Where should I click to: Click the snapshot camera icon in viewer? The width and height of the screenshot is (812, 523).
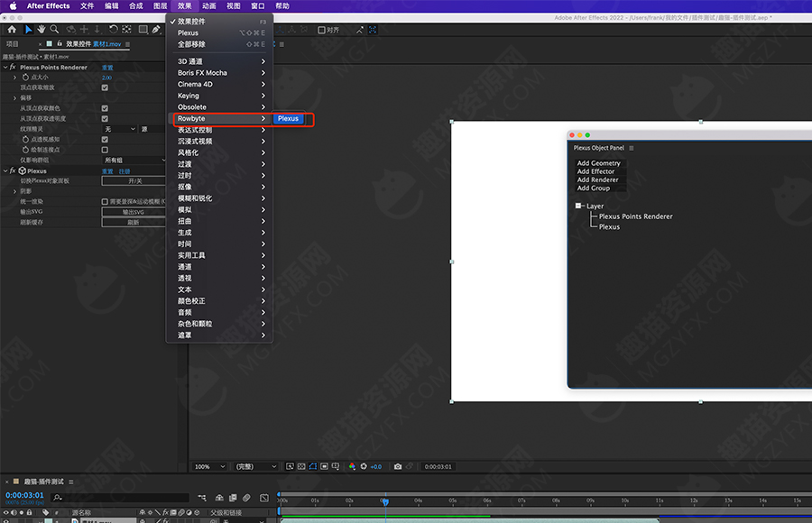tap(398, 466)
